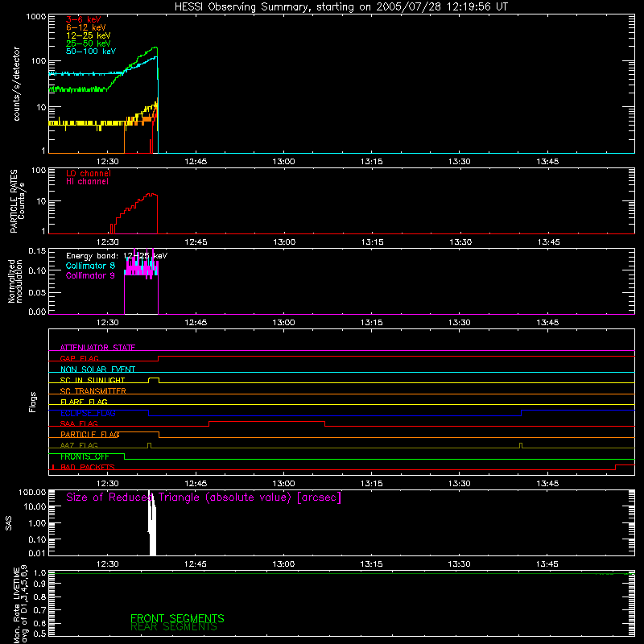Click the raised SAA_FLAG segment near 13:00

(x=267, y=422)
